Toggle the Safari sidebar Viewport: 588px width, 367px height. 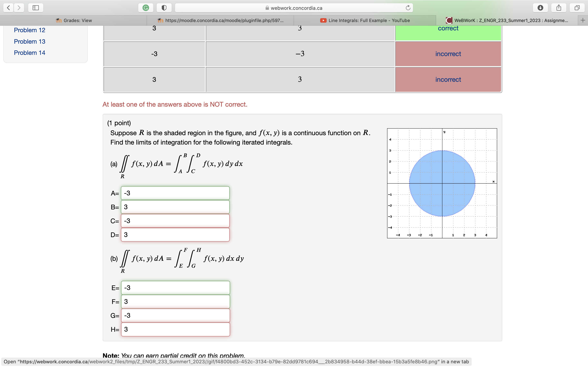pos(36,8)
